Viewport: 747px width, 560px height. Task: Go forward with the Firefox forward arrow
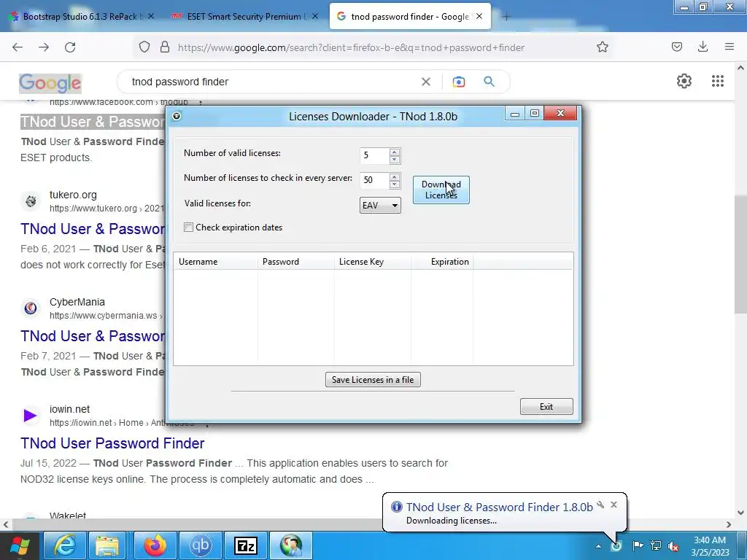(x=44, y=47)
